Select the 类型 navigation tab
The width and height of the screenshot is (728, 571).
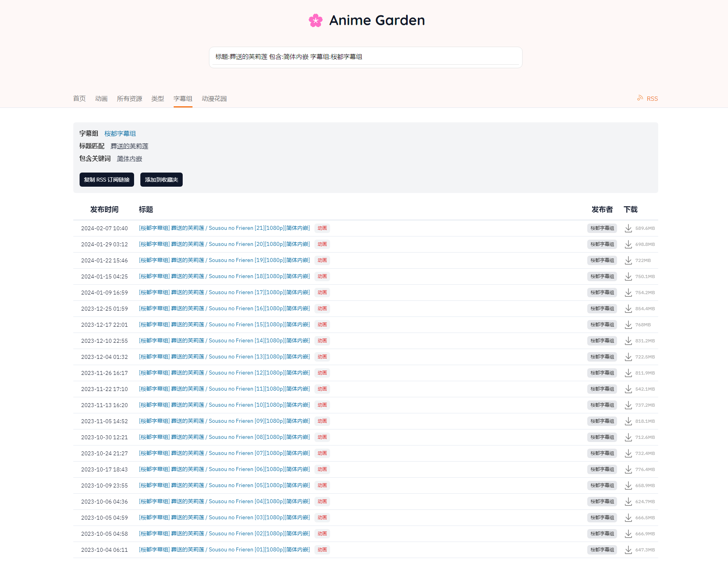coord(158,98)
